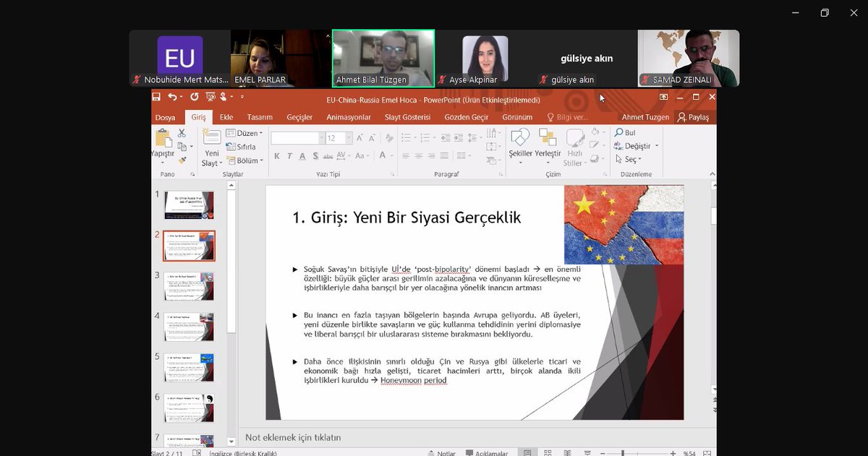Expand the Yeni Slayt dropdown arrow
The width and height of the screenshot is (868, 456).
(221, 162)
